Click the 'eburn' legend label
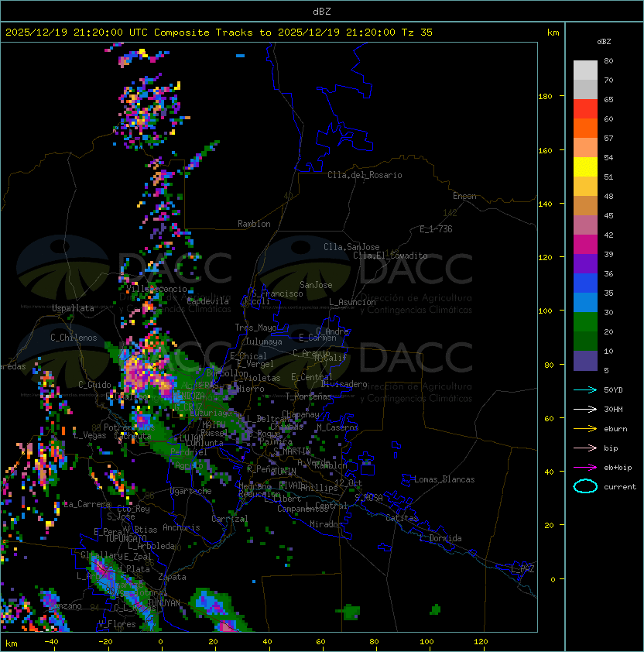This screenshot has width=644, height=652. tap(615, 429)
